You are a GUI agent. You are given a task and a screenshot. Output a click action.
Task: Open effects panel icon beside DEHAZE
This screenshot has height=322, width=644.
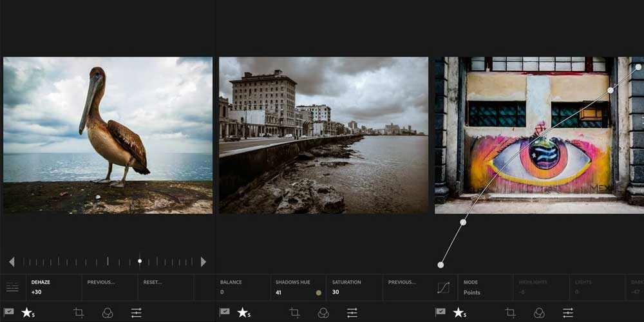12,287
